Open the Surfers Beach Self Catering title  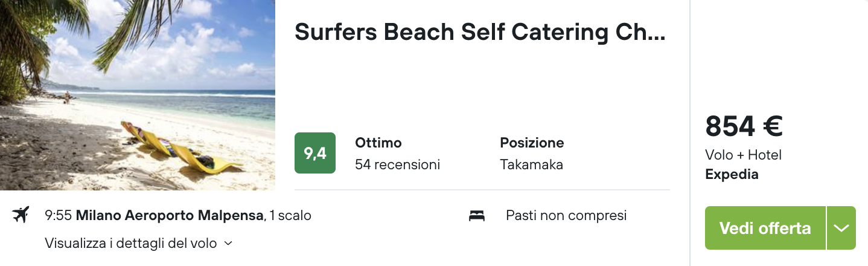[x=480, y=32]
